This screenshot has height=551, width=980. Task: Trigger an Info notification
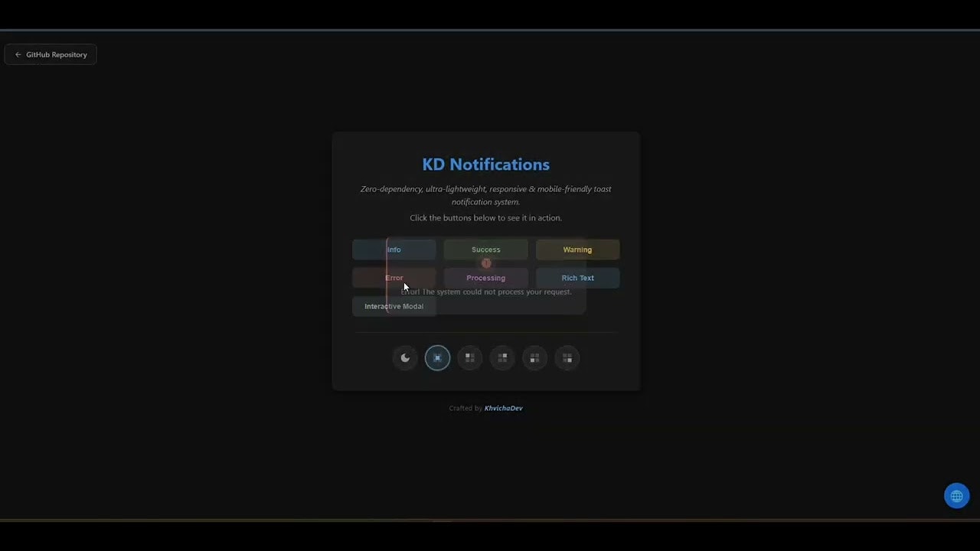tap(394, 249)
